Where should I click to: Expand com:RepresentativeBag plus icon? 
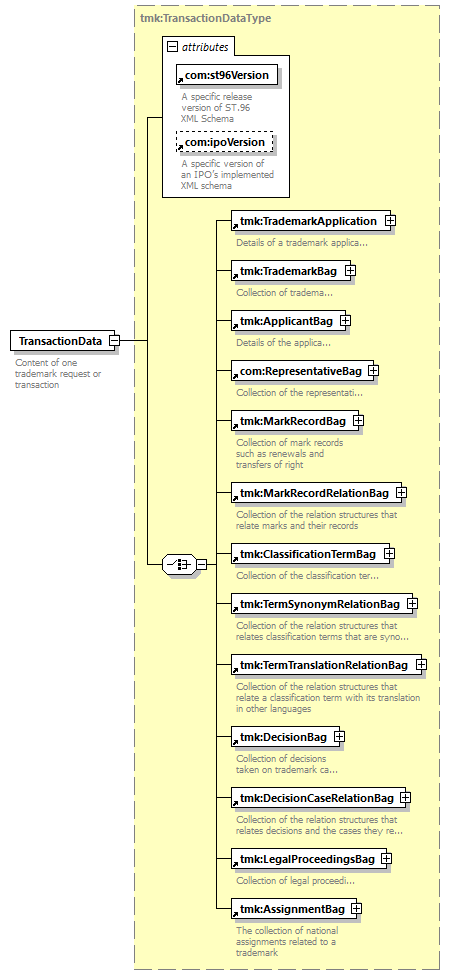[373, 371]
